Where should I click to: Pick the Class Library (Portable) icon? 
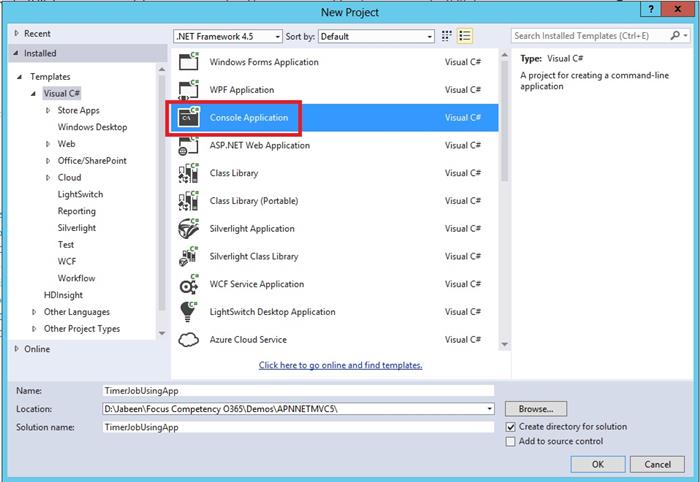pos(188,201)
